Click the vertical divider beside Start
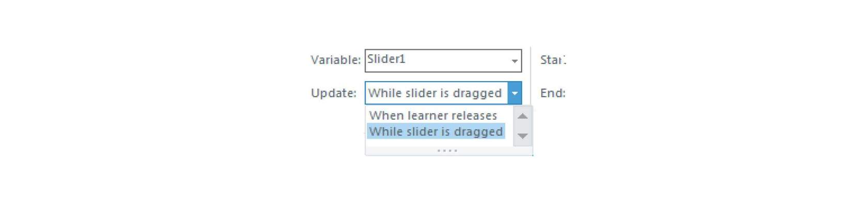 [531, 75]
